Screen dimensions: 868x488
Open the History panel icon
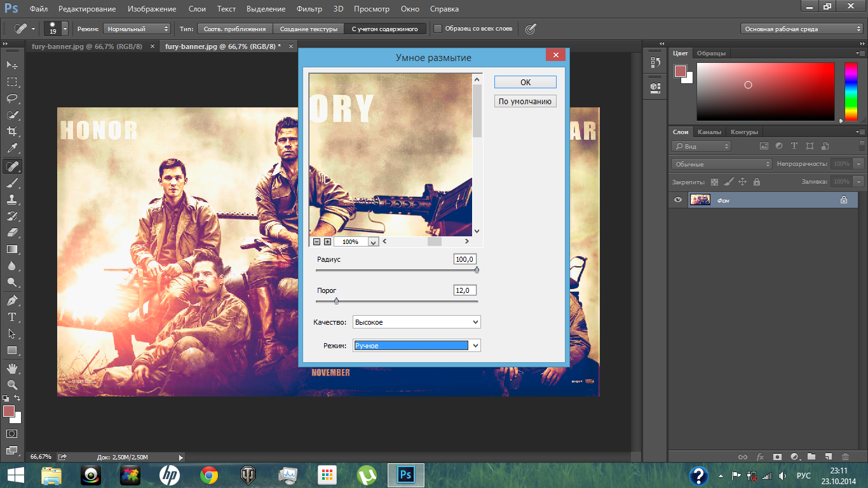pyautogui.click(x=656, y=62)
